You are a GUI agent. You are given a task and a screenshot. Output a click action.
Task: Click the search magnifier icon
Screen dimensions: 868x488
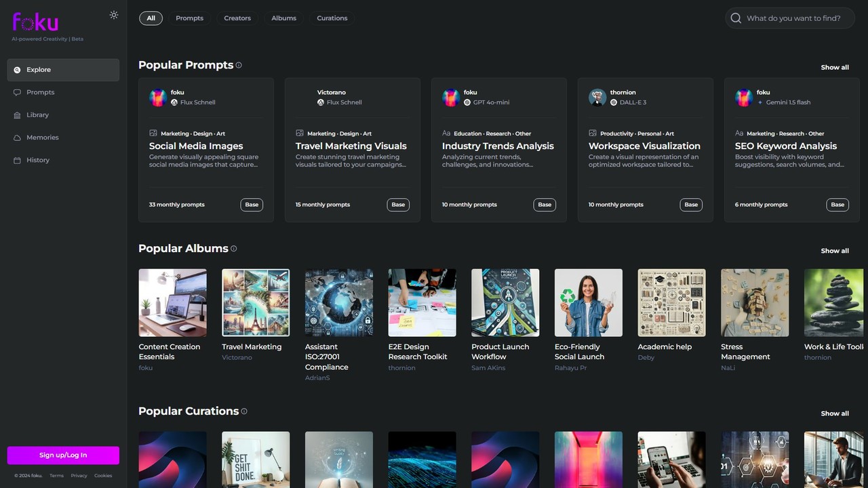[x=736, y=18]
